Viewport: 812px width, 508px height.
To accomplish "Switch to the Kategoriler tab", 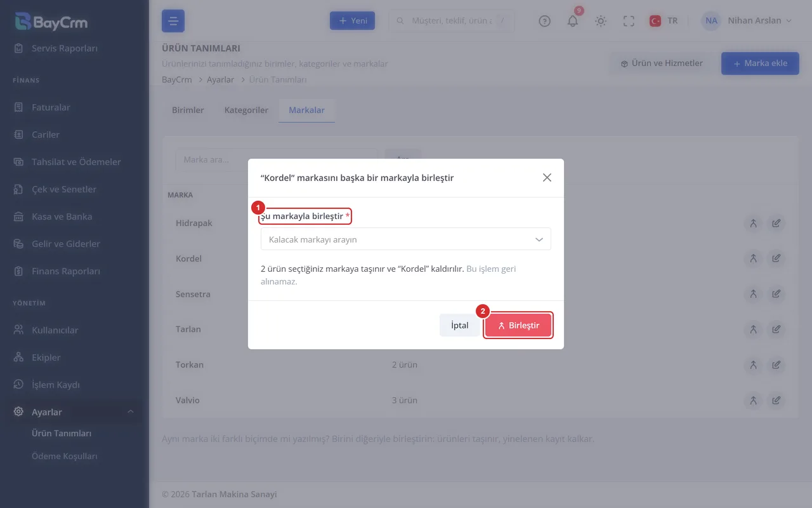I will pos(246,110).
